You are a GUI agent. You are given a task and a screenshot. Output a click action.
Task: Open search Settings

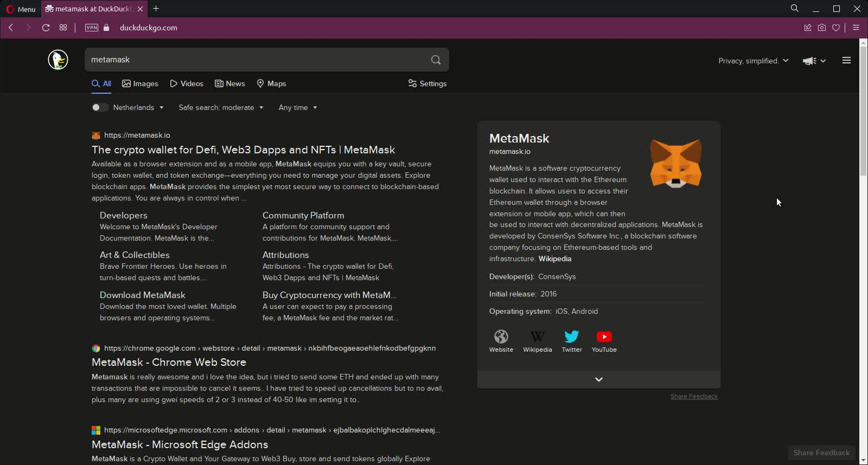(x=427, y=83)
